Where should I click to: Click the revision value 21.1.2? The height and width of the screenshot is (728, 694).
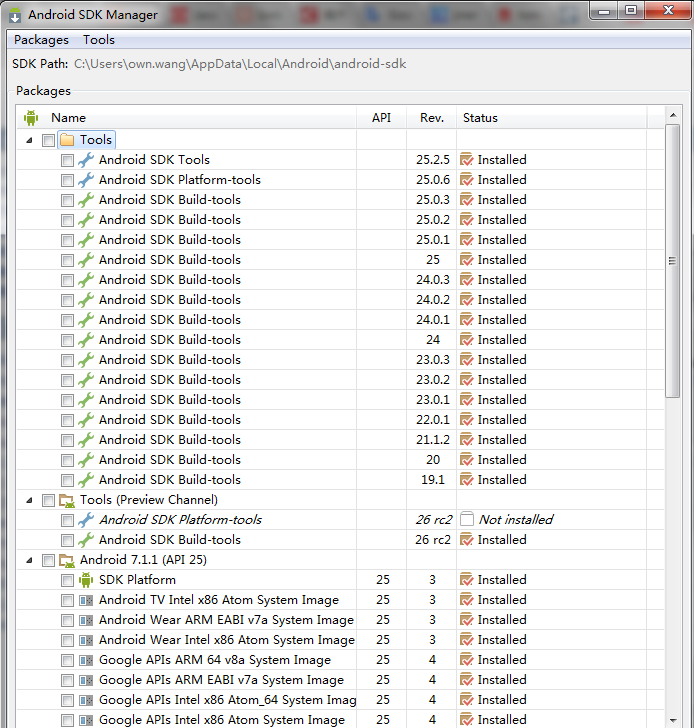click(x=433, y=440)
